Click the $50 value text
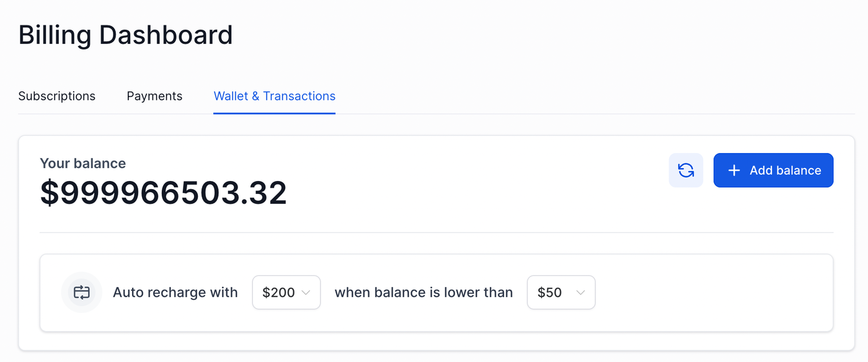 (550, 293)
